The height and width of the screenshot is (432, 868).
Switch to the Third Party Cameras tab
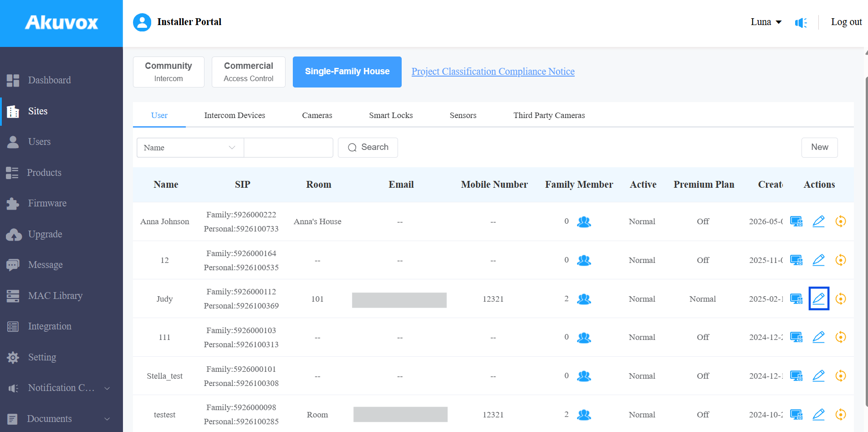click(x=549, y=115)
